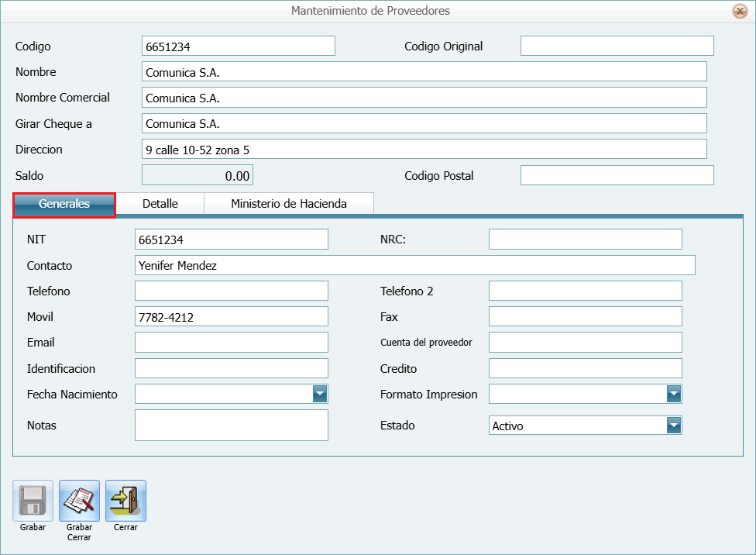
Task: Focus the Cuenta del proveedor field
Action: point(585,343)
